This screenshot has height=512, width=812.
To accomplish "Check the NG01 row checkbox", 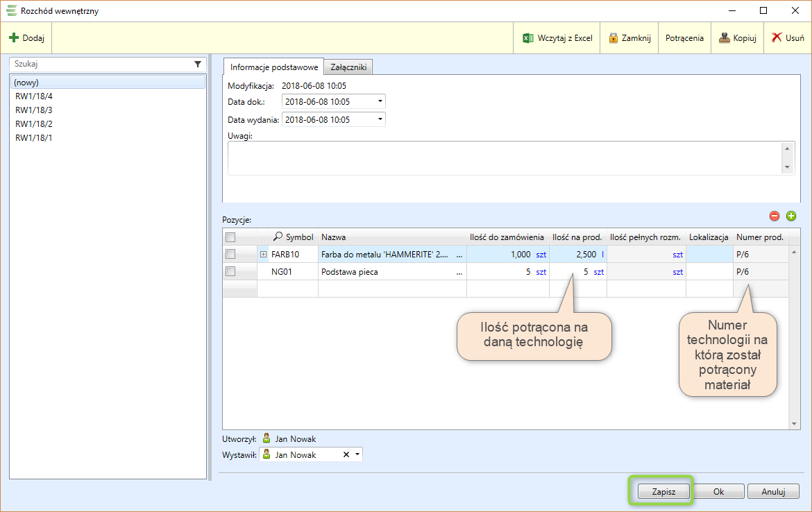I will [x=231, y=272].
